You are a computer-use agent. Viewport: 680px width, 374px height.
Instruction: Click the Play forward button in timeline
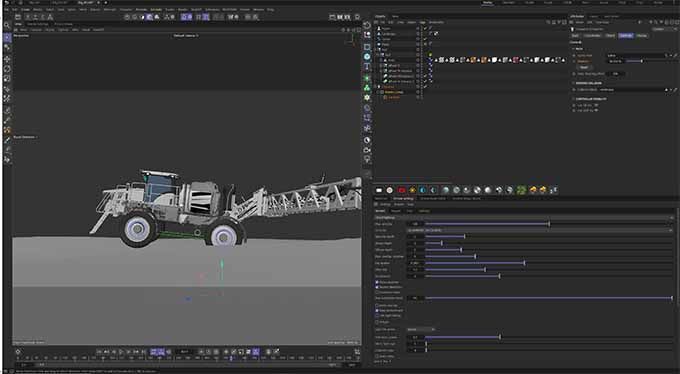pyautogui.click(x=121, y=352)
